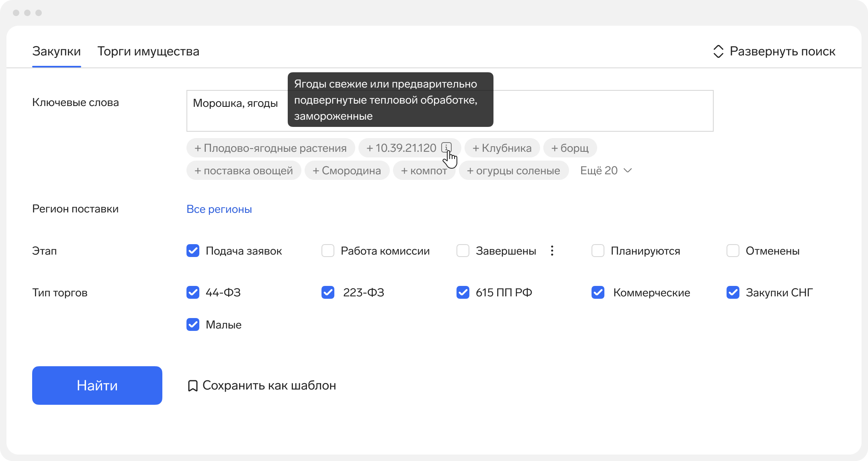Uncheck the 223-ФЗ auction type

coord(328,292)
